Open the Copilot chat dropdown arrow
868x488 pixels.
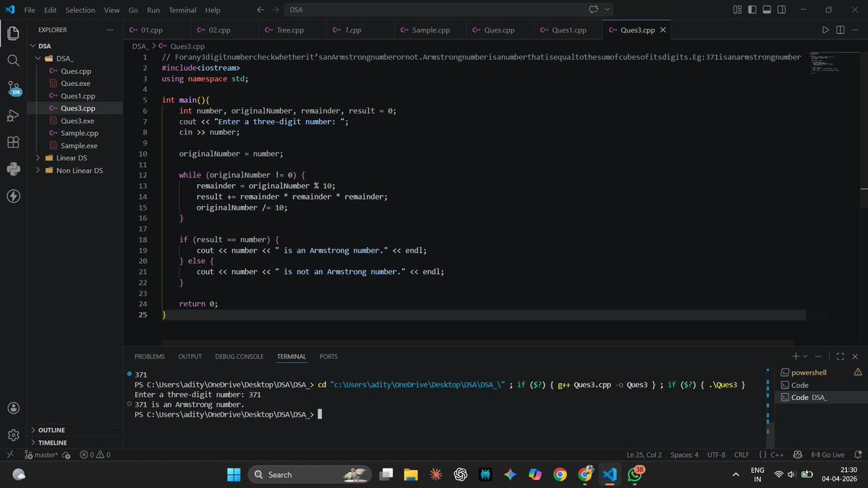(x=607, y=10)
